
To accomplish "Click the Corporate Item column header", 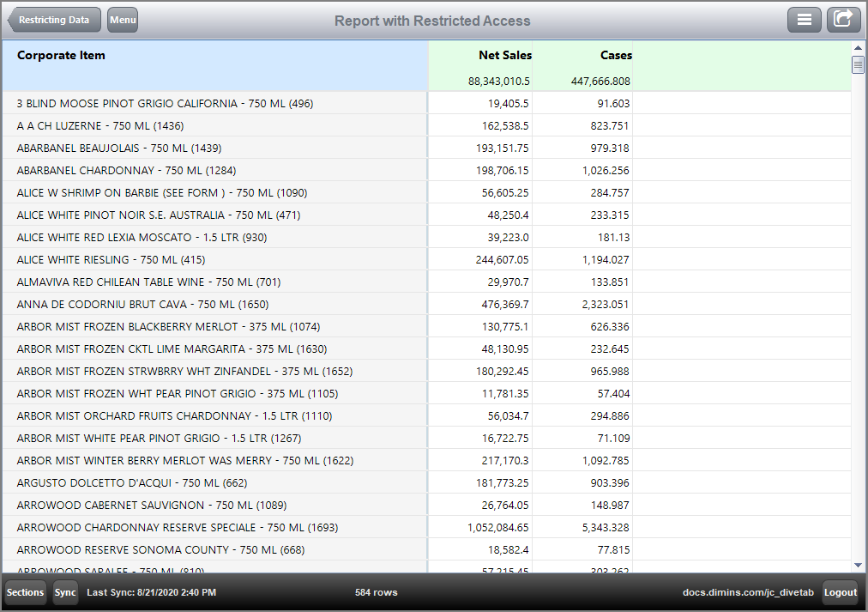I will click(61, 56).
